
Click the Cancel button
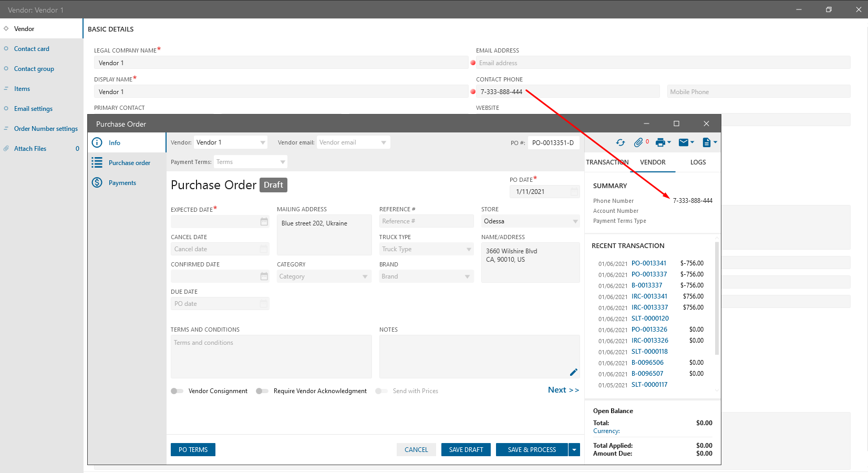[416, 450]
